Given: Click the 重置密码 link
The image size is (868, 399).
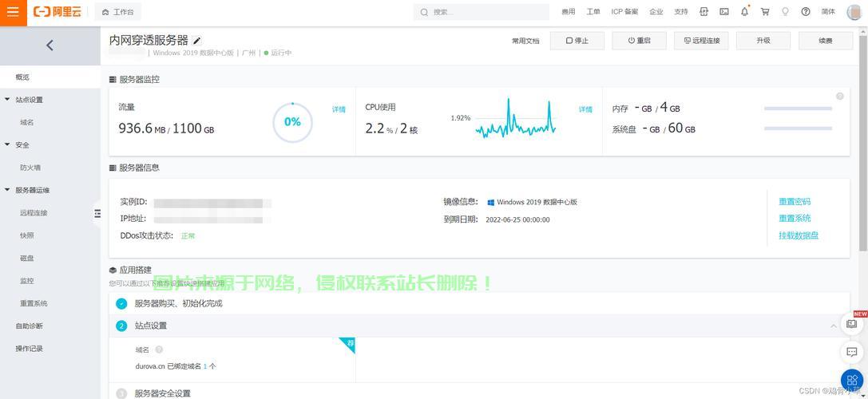Looking at the screenshot, I should click(x=795, y=202).
